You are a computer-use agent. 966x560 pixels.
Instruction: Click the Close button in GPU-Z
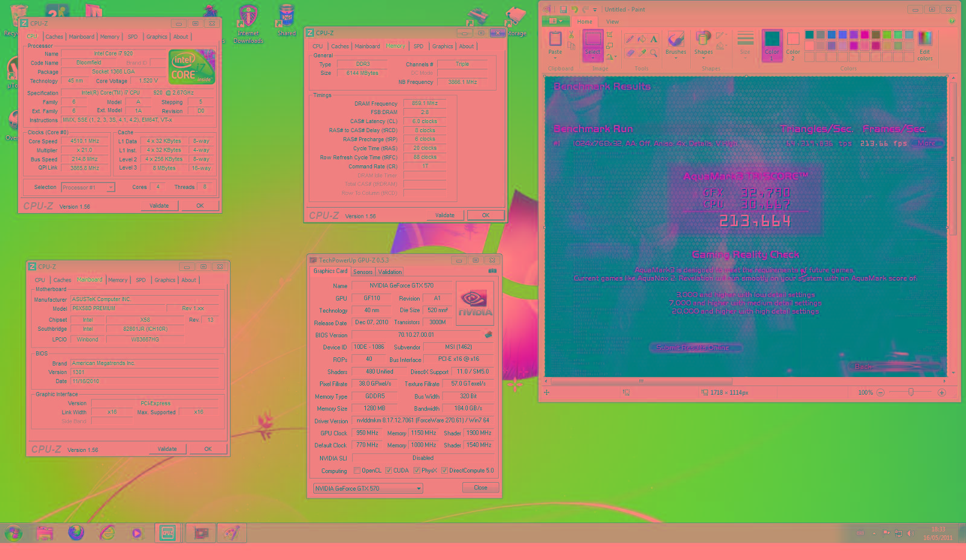(x=481, y=488)
